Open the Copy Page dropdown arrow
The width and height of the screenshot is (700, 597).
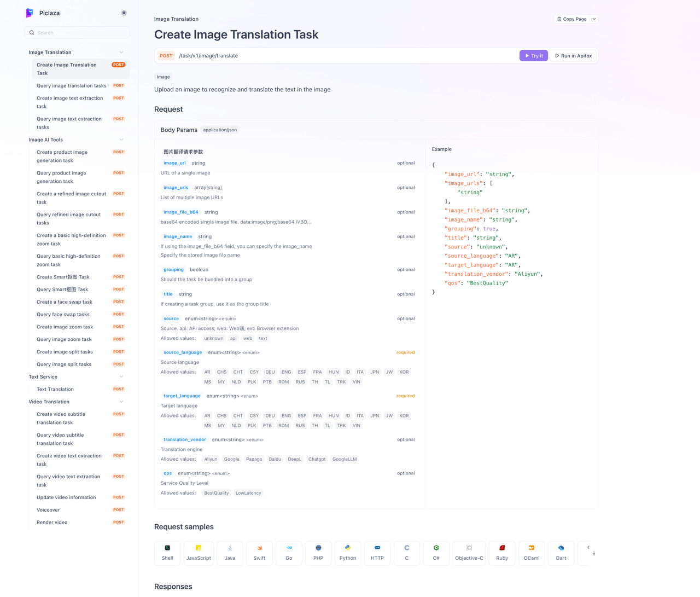[x=594, y=19]
